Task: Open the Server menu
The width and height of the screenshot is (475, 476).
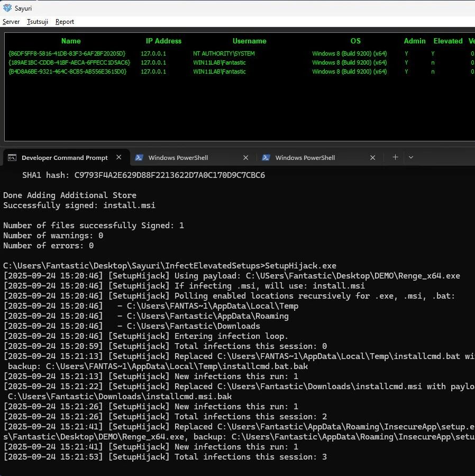Action: [x=11, y=22]
